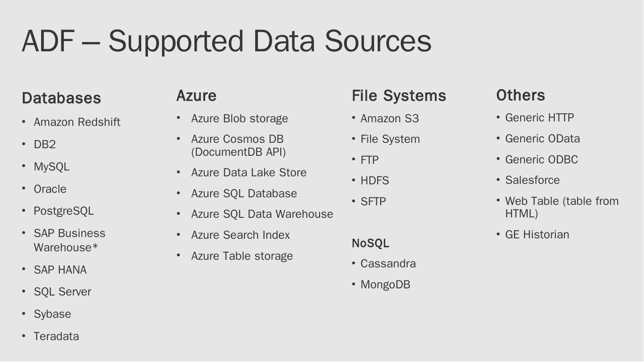Select the Azure Table storage entry
This screenshot has width=644, height=362.
point(242,256)
